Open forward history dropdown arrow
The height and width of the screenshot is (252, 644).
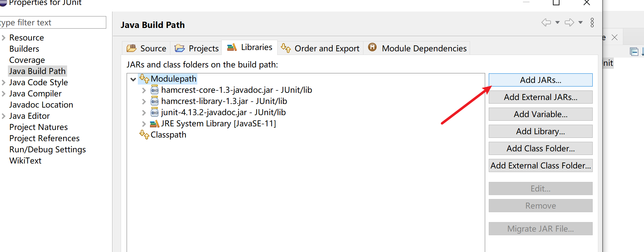point(581,22)
